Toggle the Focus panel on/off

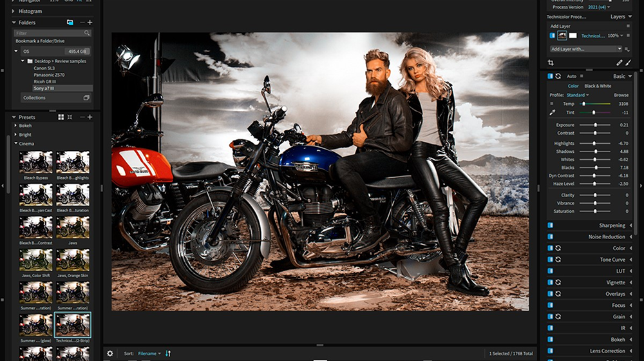pos(551,305)
